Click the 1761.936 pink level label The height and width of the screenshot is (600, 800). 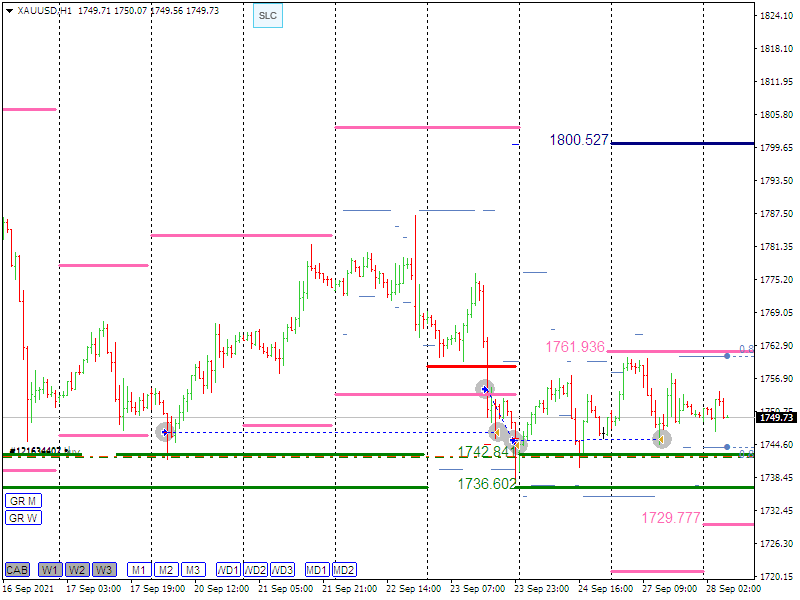[x=574, y=347]
